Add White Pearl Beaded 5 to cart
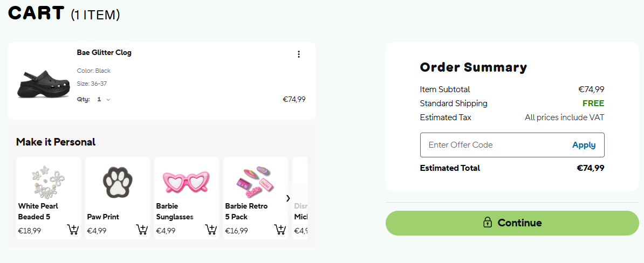This screenshot has height=263, width=644. point(73,230)
